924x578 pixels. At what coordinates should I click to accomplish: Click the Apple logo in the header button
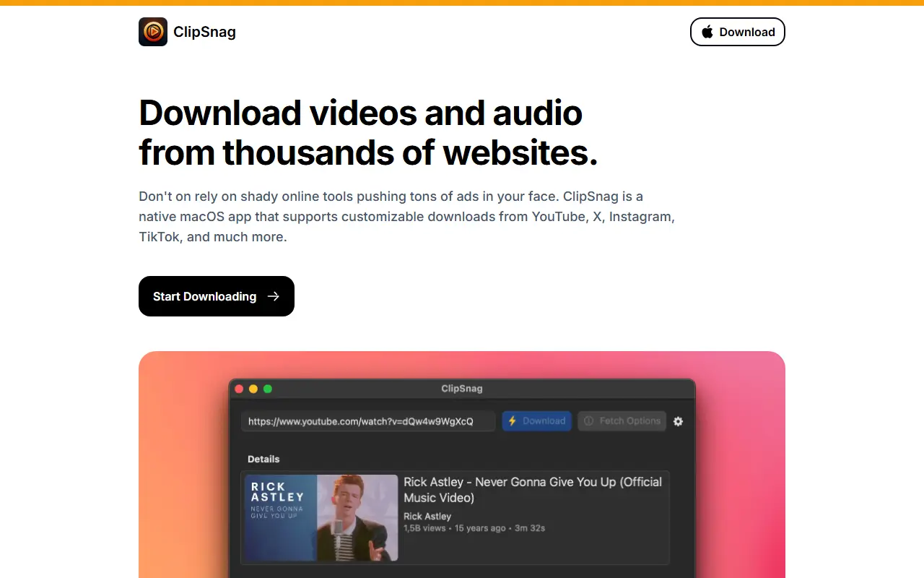tap(707, 32)
